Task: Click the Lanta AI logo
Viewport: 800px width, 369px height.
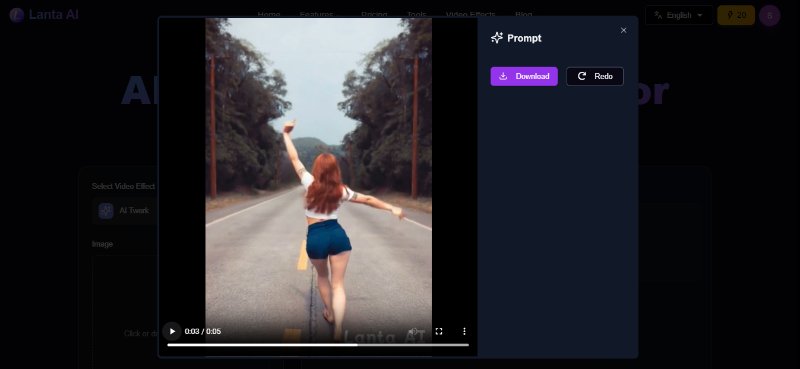Action: click(44, 15)
